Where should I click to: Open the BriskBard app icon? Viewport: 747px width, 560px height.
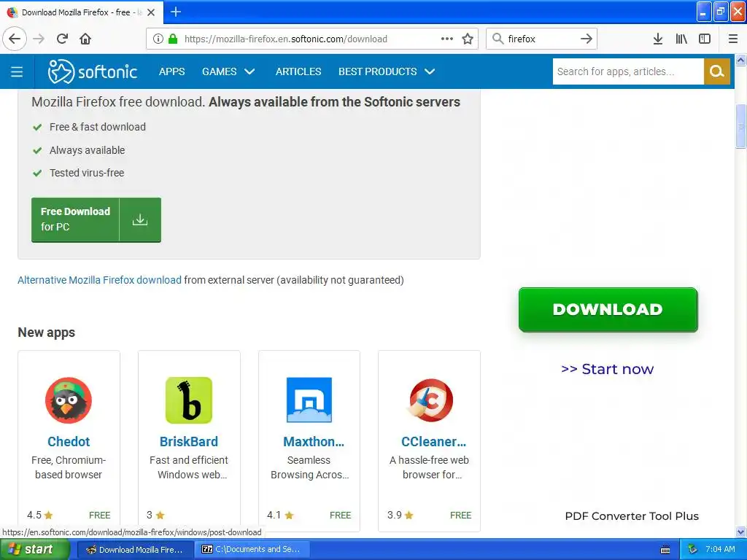[189, 400]
